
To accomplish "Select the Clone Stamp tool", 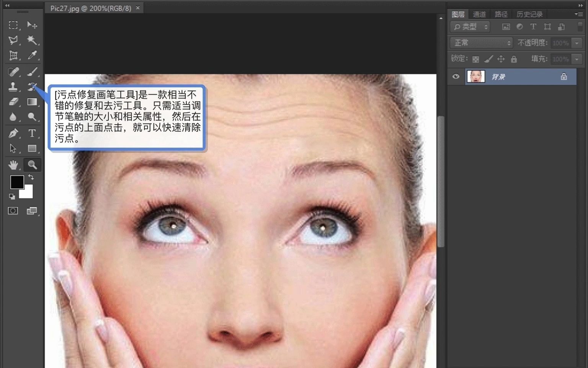I will point(14,87).
